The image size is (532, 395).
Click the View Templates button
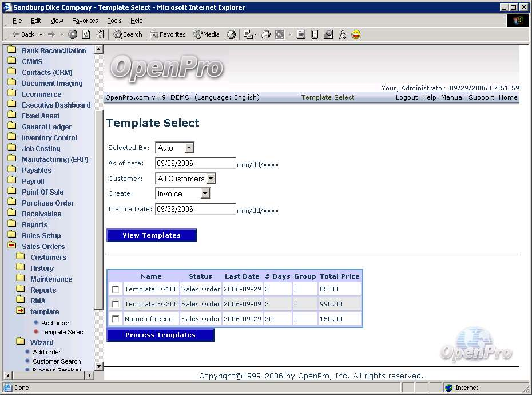tap(152, 235)
